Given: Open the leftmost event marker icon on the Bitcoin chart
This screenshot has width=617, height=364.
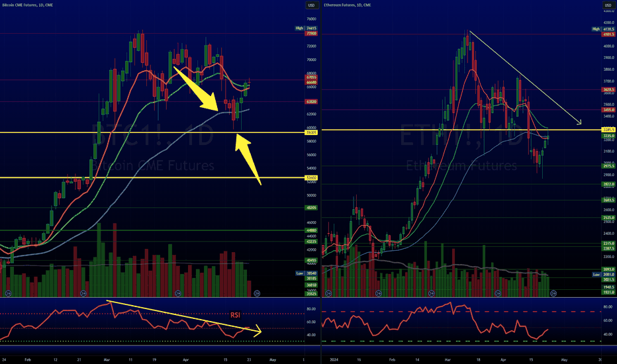Looking at the screenshot, I should 8,293.
